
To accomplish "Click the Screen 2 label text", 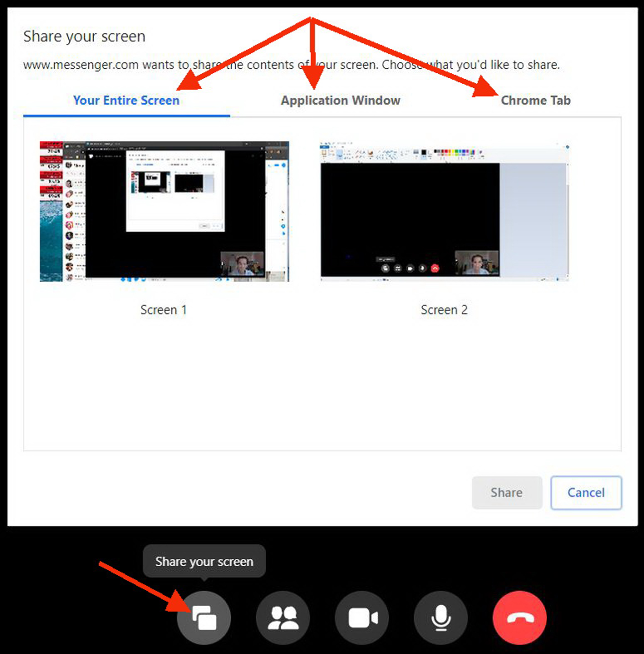I will point(444,310).
